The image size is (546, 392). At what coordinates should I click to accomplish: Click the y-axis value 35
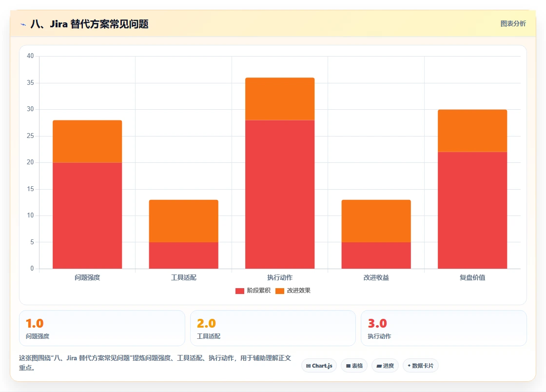[x=30, y=83]
